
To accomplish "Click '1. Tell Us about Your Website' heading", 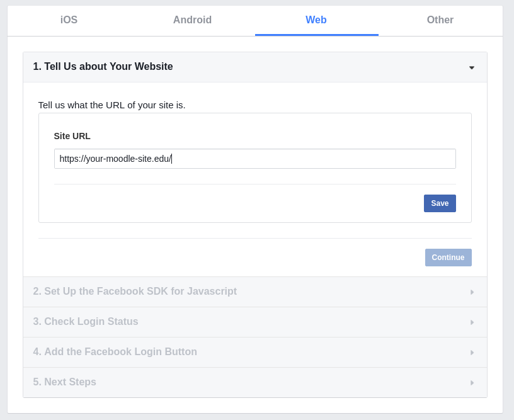I will point(103,67).
